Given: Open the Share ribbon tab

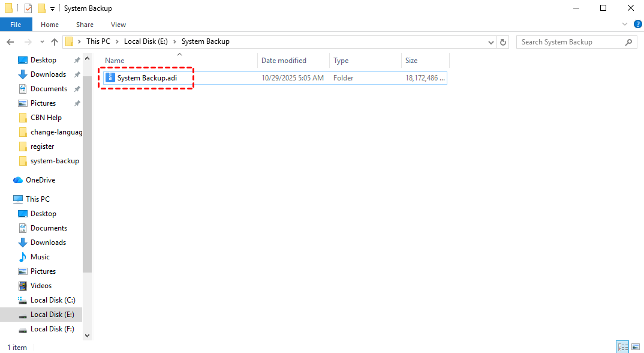Looking at the screenshot, I should click(x=85, y=25).
